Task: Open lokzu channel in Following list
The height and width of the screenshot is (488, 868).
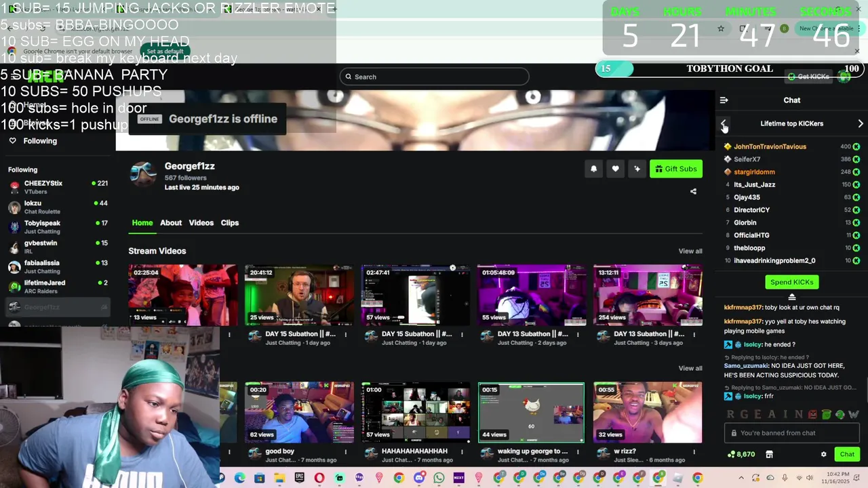Action: 58,207
